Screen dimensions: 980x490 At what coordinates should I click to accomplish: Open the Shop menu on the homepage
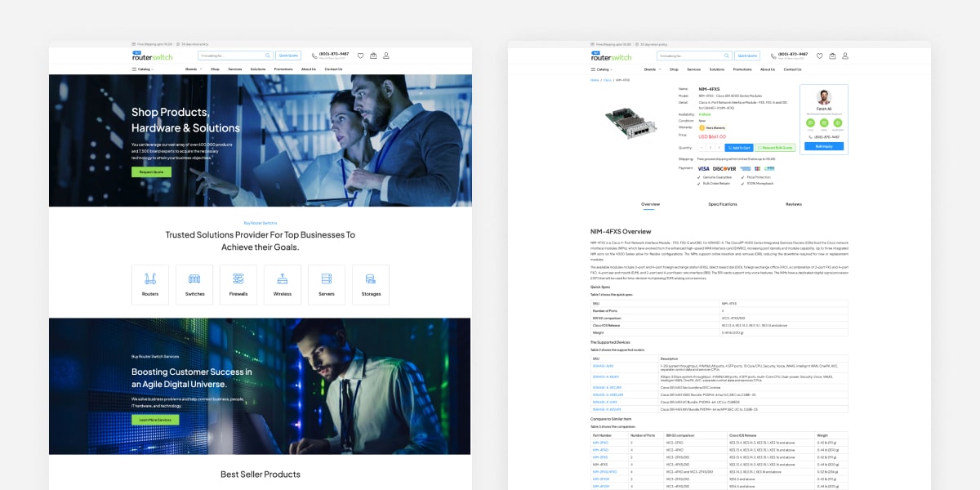tap(215, 69)
